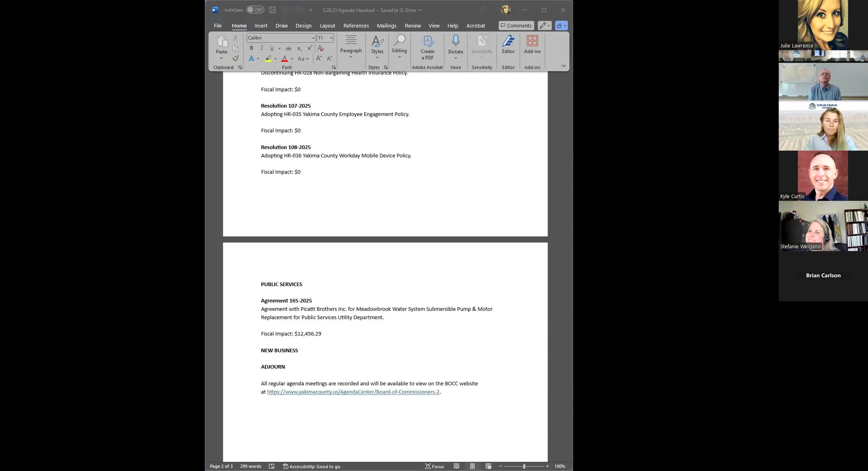Screen dimensions: 868x471
Task: Click the Comments button
Action: pos(516,26)
